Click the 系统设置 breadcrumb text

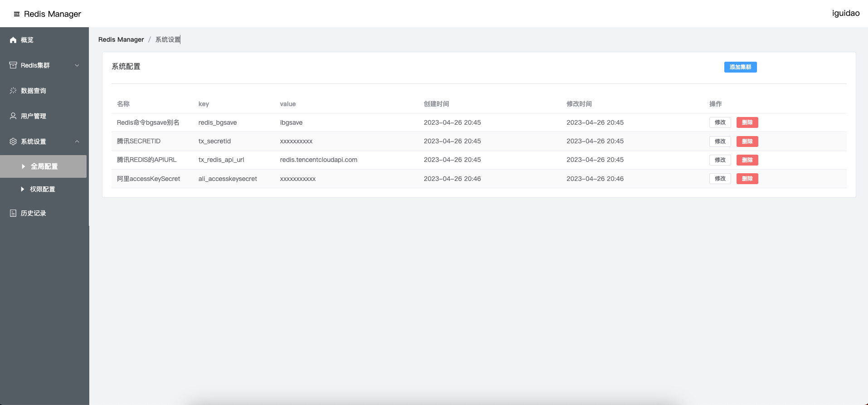pyautogui.click(x=168, y=39)
